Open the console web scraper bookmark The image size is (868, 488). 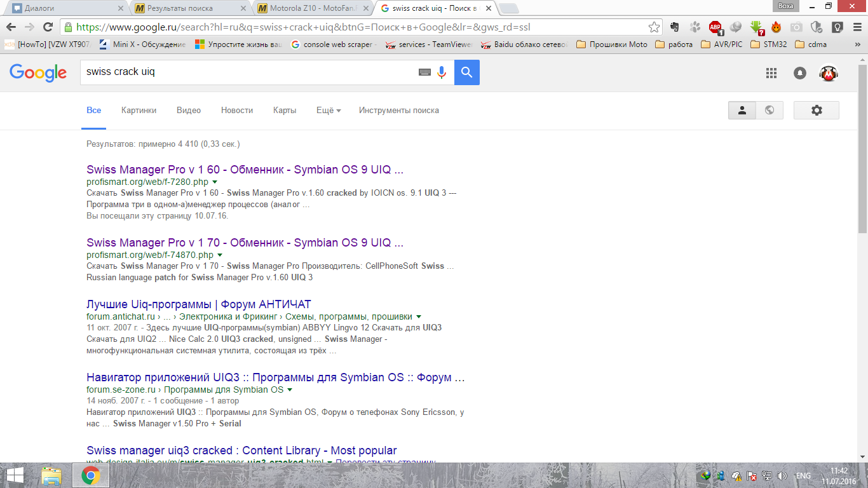(334, 44)
